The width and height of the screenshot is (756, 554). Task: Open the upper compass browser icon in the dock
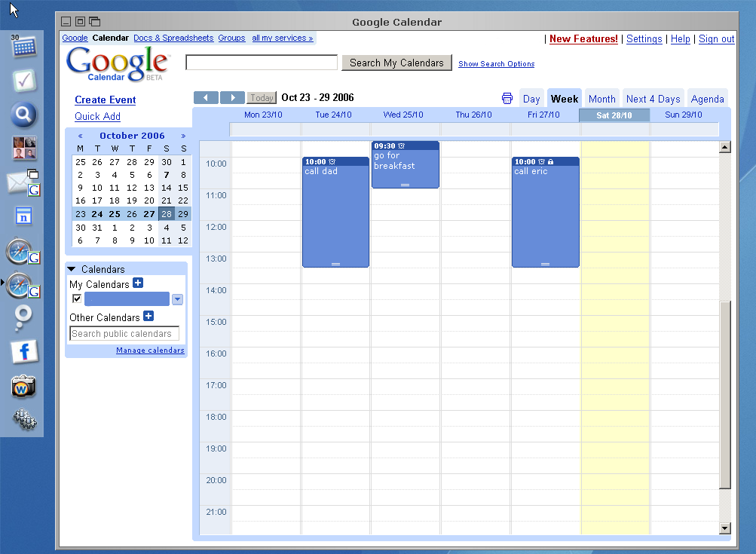(x=23, y=251)
